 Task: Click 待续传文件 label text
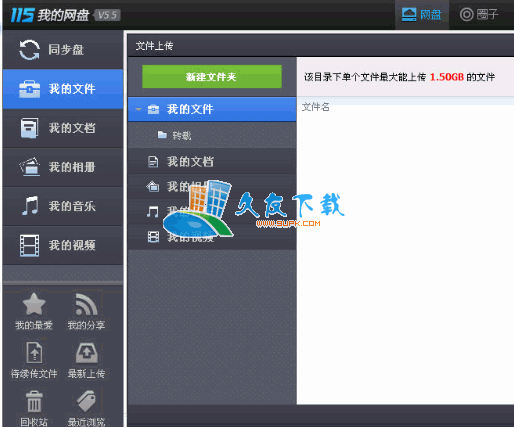click(x=34, y=374)
